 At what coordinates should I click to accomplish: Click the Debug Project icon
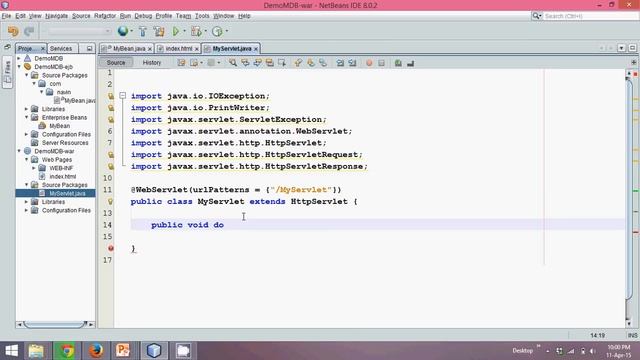196,31
